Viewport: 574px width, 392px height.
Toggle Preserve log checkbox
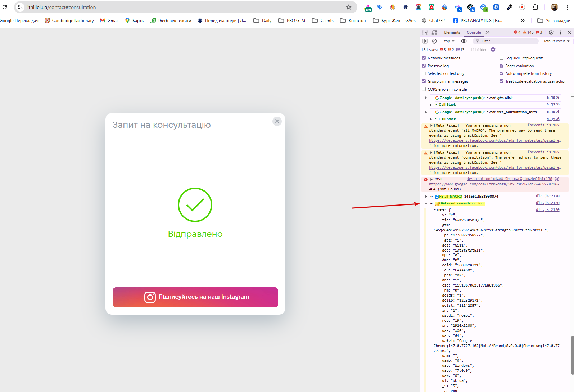[424, 66]
